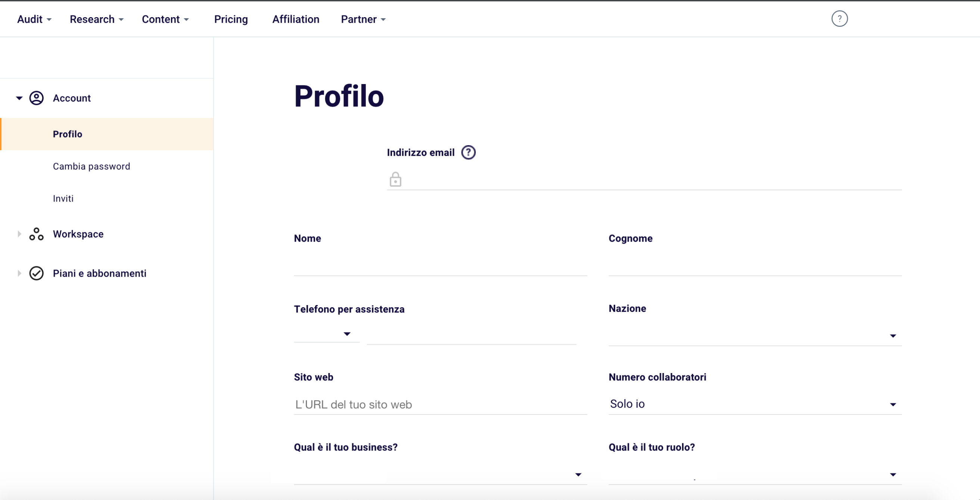The height and width of the screenshot is (500, 980).
Task: Click the Piani e abbonamenti checkmark icon
Action: tap(37, 273)
